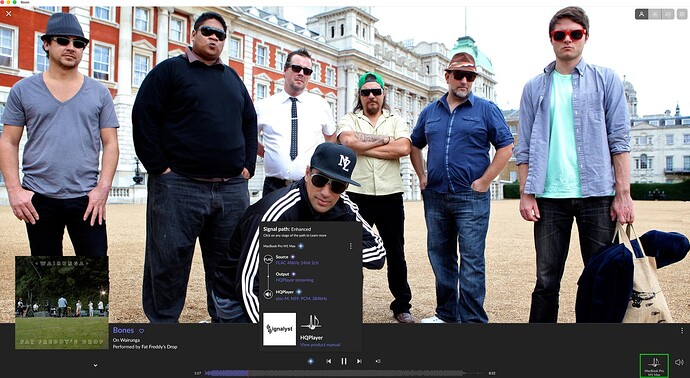Click the heart icon next to Bones

pos(141,331)
